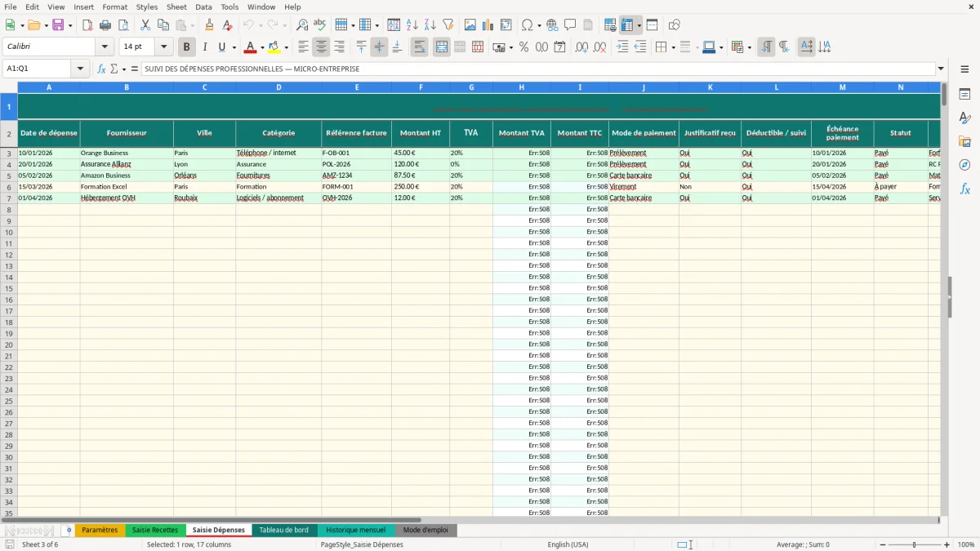This screenshot has width=980, height=551.
Task: Open the sidebar Navigator compass icon
Action: point(964,165)
